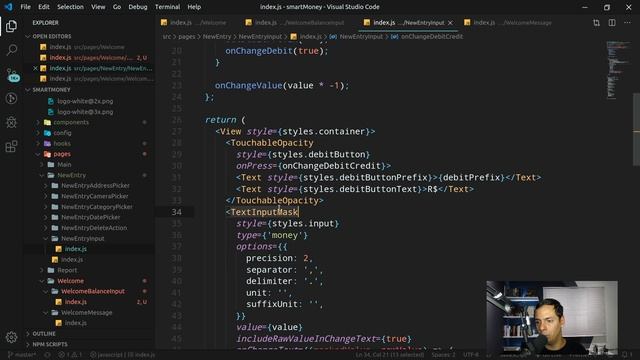Collapse the SMARTMONEY project section
The height and width of the screenshot is (360, 640).
point(51,89)
